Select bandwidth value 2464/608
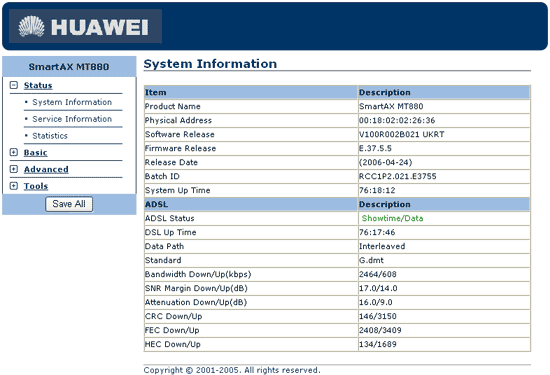This screenshot has height=375, width=550. pos(378,274)
